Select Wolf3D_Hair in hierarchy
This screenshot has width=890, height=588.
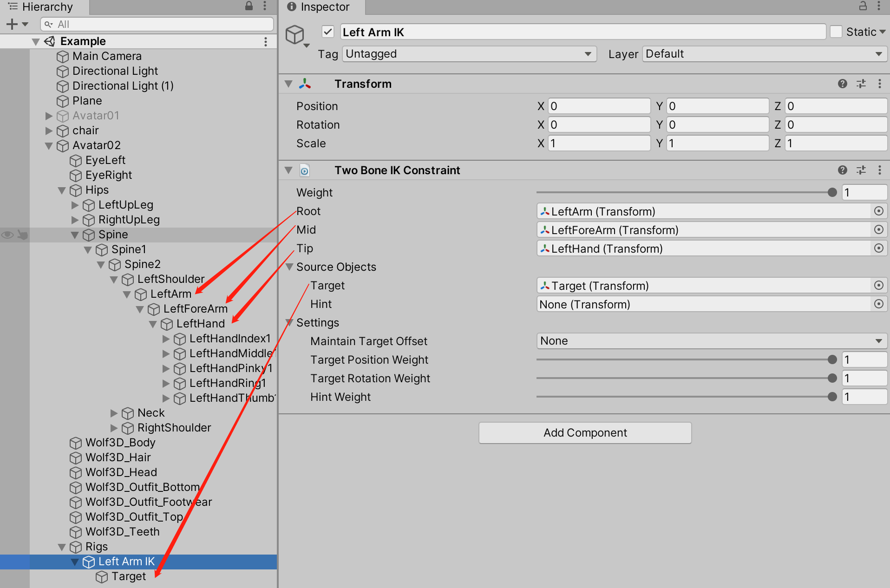click(x=118, y=457)
